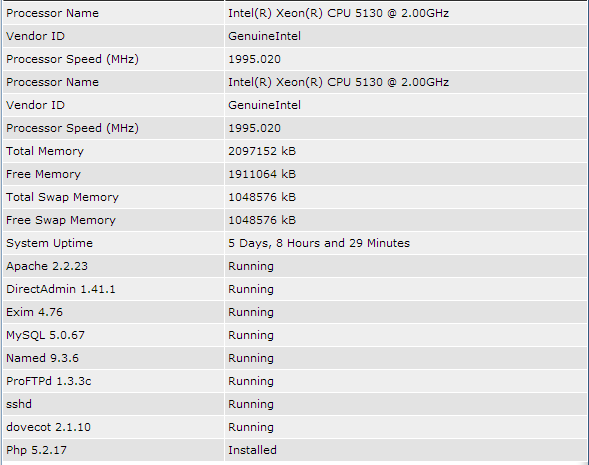Select the DirectAdmin 1.41.1 entry

(60, 289)
